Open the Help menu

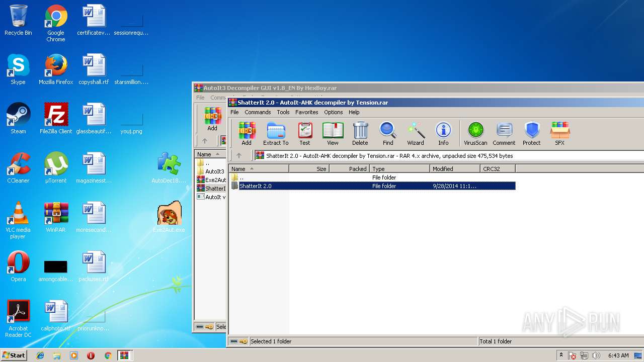(x=354, y=112)
